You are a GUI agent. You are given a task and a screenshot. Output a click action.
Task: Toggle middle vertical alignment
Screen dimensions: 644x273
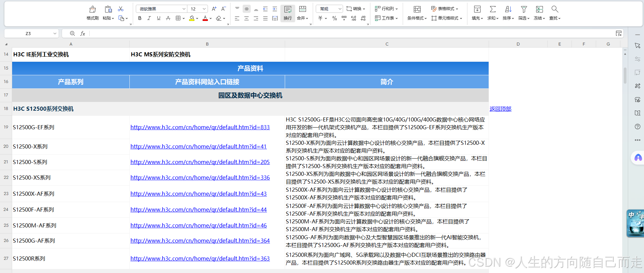coord(247,9)
